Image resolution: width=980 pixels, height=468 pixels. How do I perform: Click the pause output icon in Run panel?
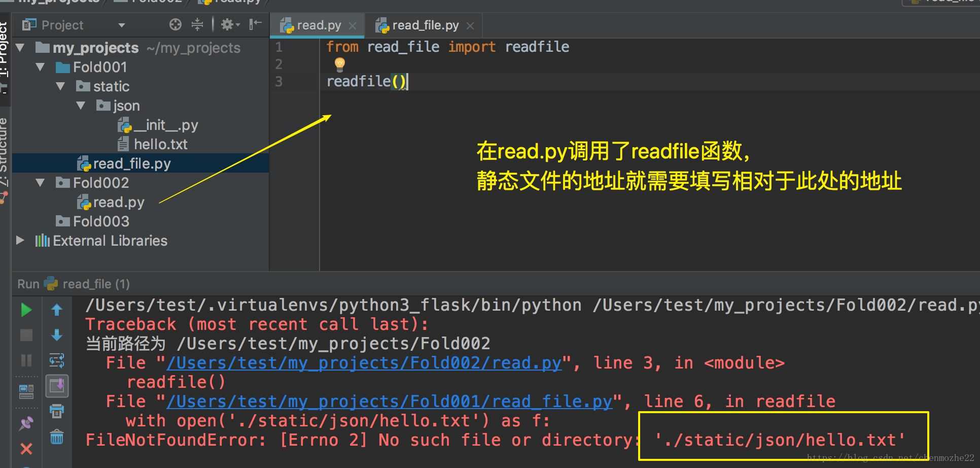26,360
